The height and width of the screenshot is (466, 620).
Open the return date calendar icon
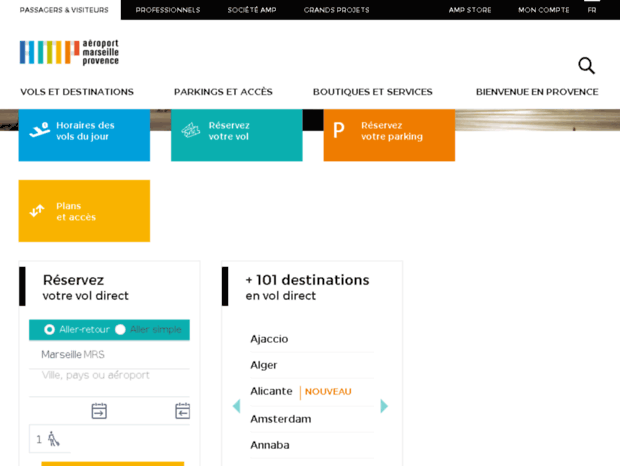(182, 411)
